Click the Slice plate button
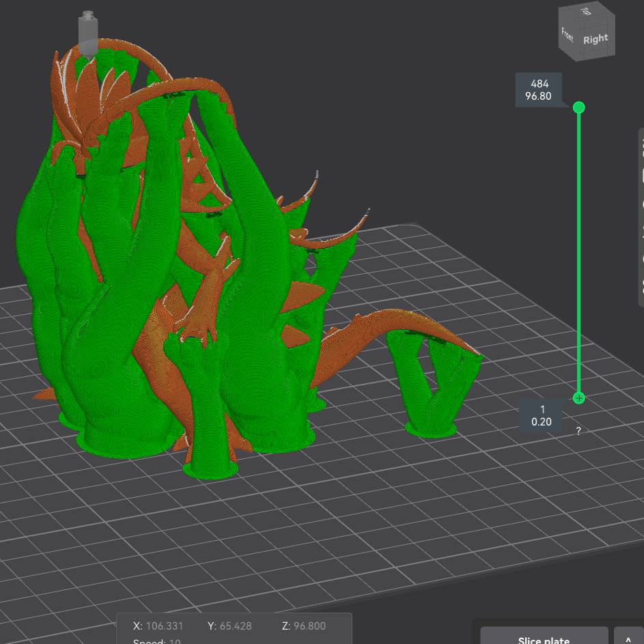This screenshot has width=644, height=644. [544, 636]
